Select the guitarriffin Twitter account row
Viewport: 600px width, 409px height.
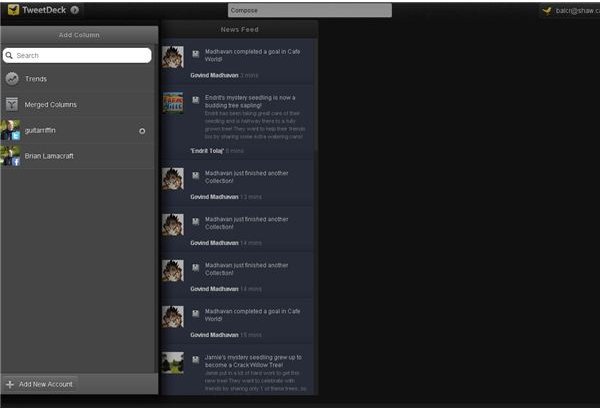click(x=79, y=130)
